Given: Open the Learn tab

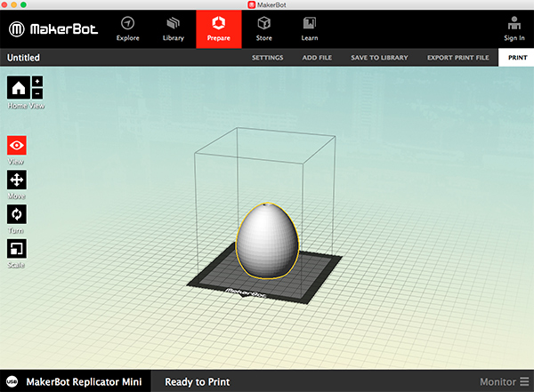Looking at the screenshot, I should tap(309, 29).
